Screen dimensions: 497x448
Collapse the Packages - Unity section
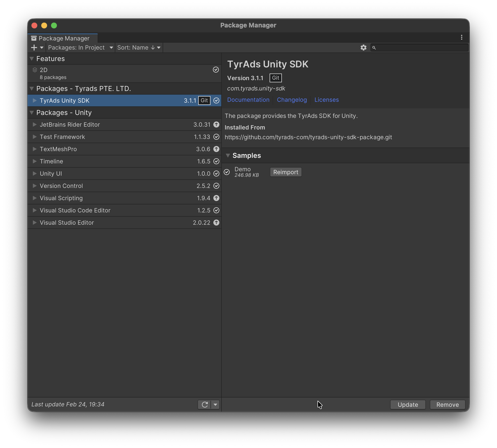tap(32, 112)
